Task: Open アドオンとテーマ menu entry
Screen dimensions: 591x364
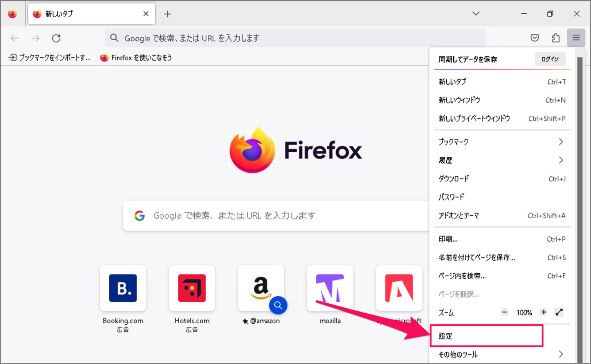Action: tap(502, 216)
